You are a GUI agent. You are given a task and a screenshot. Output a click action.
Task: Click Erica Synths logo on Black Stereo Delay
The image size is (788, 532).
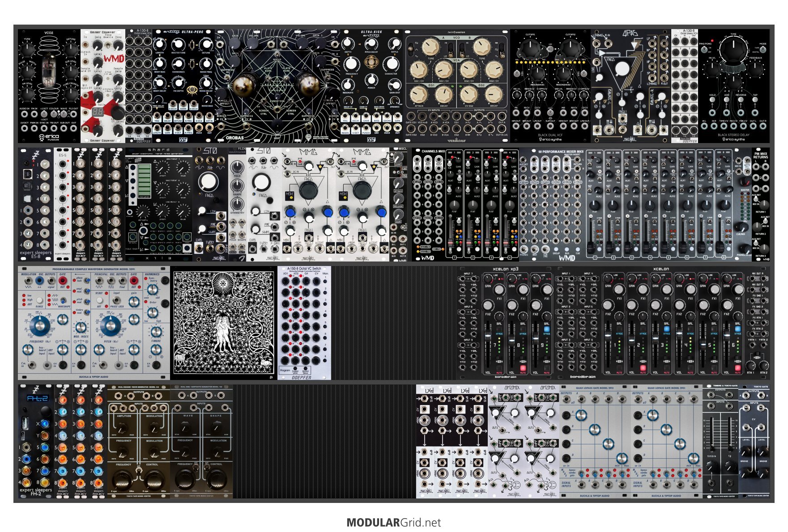[734, 139]
